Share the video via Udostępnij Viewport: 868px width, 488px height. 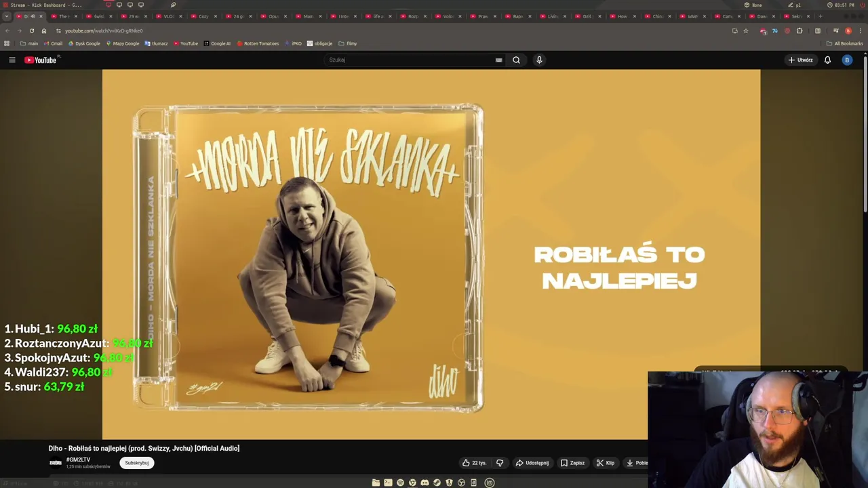pyautogui.click(x=532, y=463)
